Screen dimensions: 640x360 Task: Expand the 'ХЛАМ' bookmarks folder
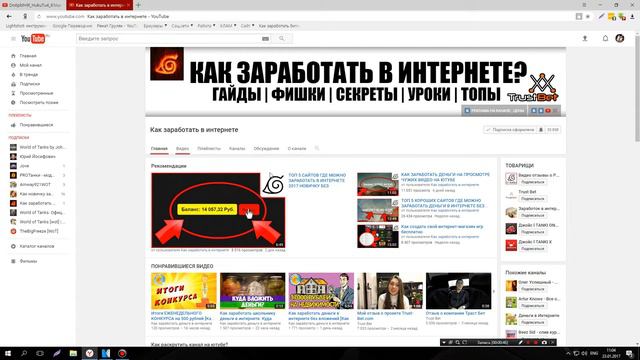(228, 26)
